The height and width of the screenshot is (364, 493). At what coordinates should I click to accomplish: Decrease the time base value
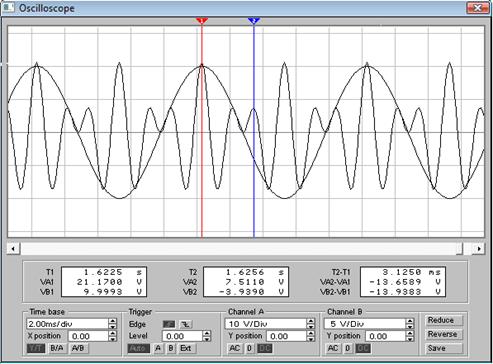pos(113,326)
